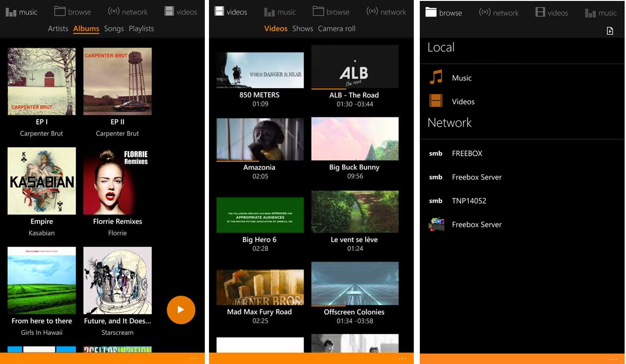This screenshot has height=364, width=626.
Task: Open the browse tab in middle screen header
Action: click(x=331, y=12)
